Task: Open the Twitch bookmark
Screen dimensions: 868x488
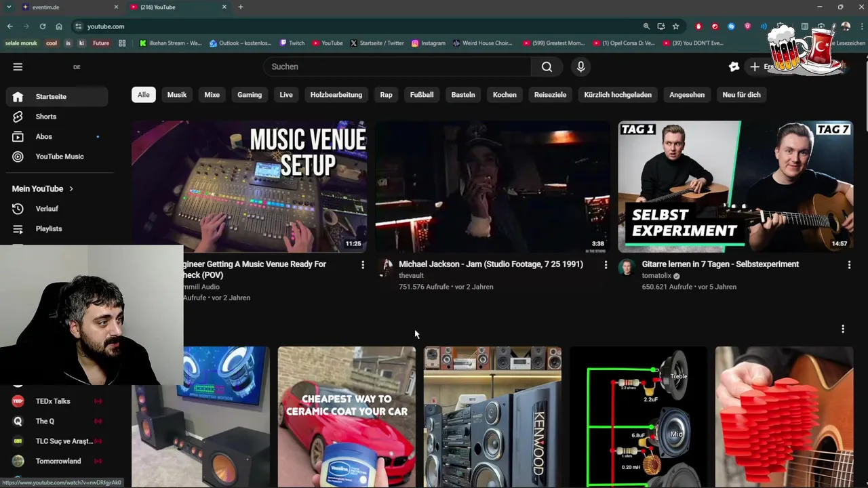Action: coord(292,43)
